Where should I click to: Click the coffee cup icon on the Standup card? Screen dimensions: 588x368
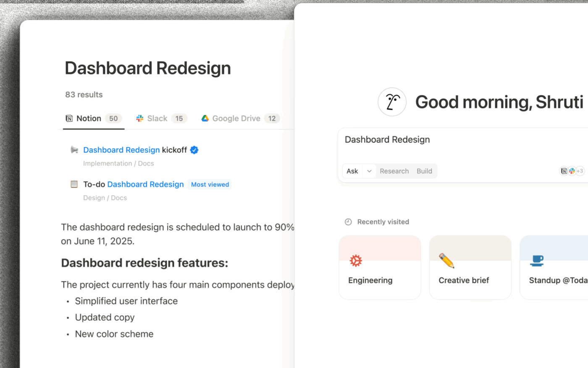(538, 260)
